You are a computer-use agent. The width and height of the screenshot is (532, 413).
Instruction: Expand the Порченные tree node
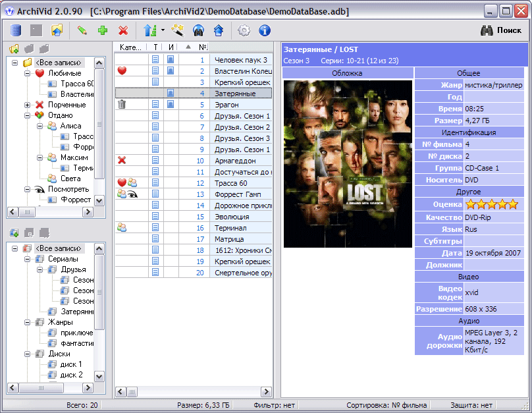tap(27, 105)
